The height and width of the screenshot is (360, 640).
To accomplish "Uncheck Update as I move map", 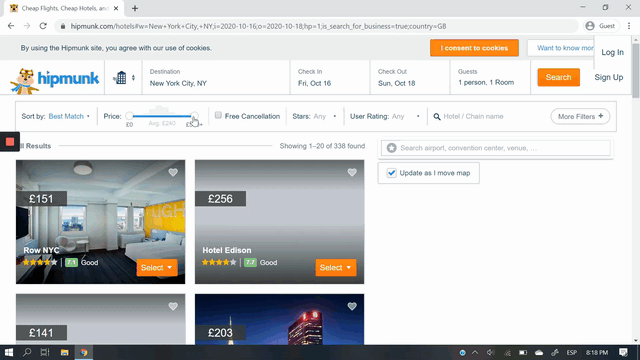I will coord(391,173).
